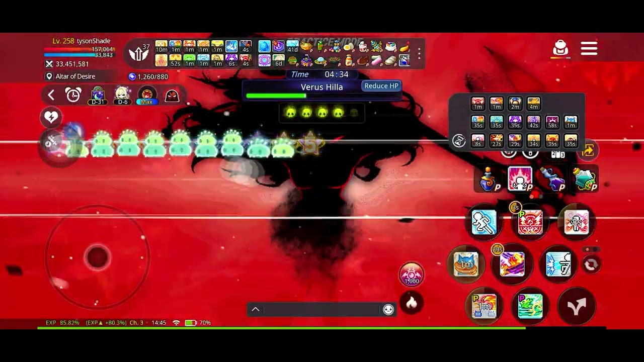Tap the 6d buff icon
Screen dimensions: 644x362
coord(278,61)
